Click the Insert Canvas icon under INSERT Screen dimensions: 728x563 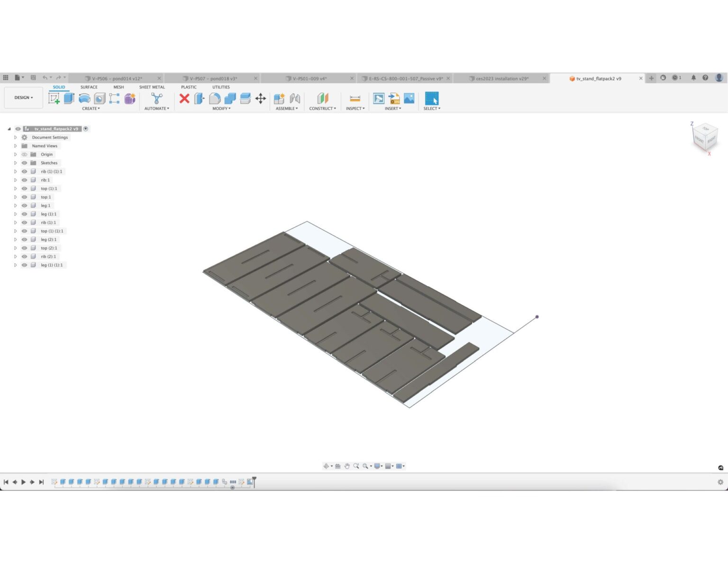point(408,99)
